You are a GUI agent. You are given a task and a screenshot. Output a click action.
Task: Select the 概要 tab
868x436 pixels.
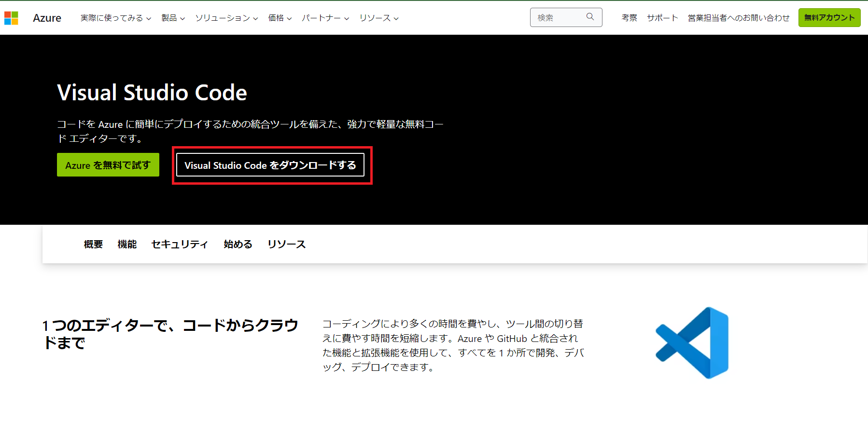(93, 245)
